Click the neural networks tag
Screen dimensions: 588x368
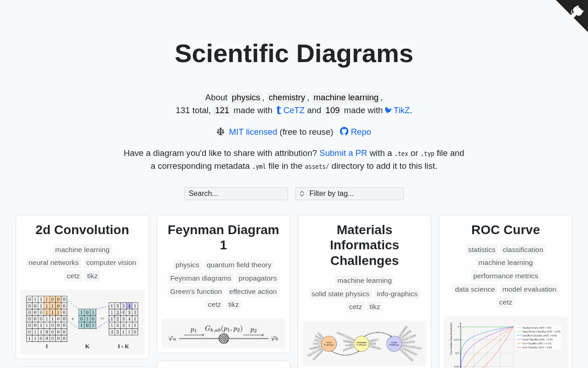[x=54, y=263]
